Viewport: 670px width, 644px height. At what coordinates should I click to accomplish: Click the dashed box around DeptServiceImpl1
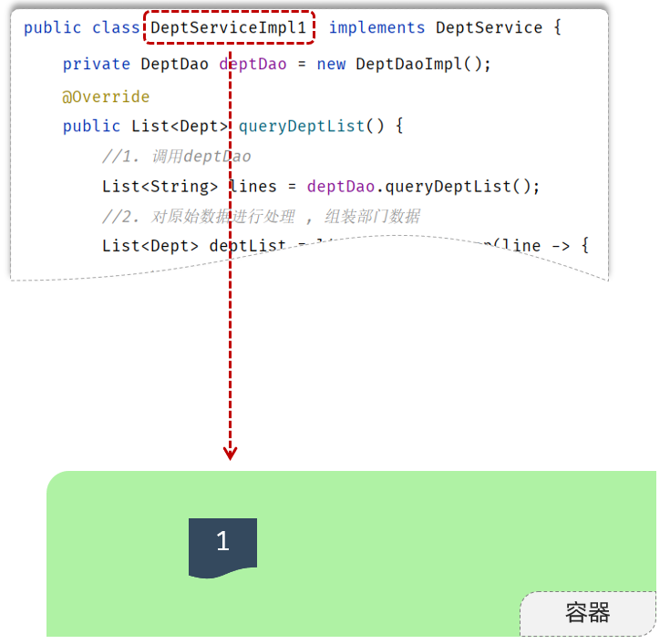tap(230, 27)
